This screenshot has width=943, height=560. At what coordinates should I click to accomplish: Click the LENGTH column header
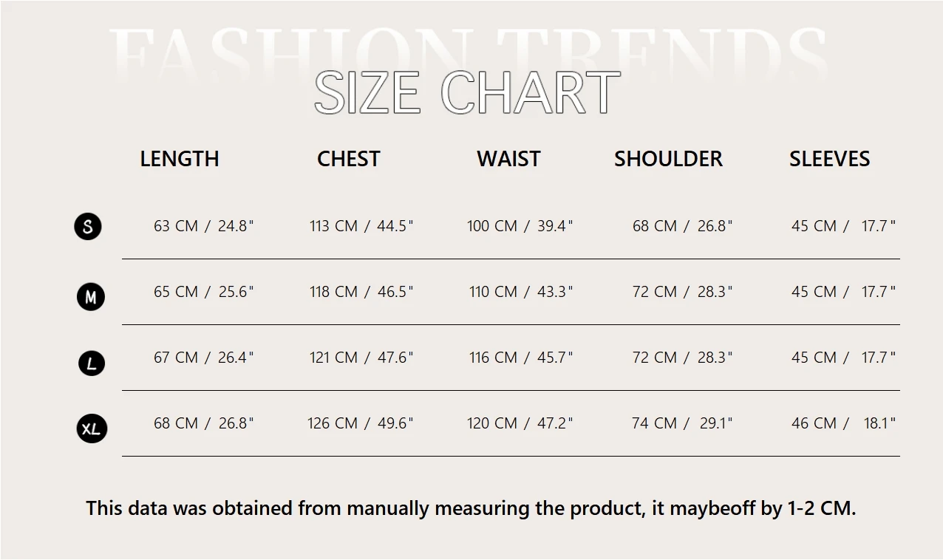(180, 159)
